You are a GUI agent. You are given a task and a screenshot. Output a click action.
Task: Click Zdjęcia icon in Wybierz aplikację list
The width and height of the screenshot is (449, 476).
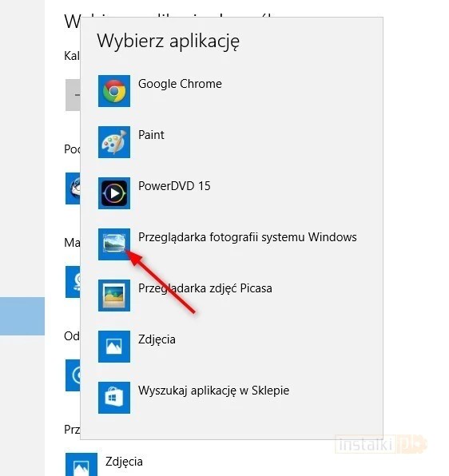point(114,347)
